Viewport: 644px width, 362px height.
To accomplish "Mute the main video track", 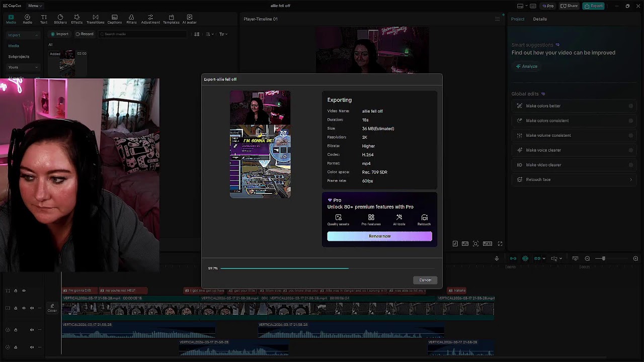I will tap(32, 308).
